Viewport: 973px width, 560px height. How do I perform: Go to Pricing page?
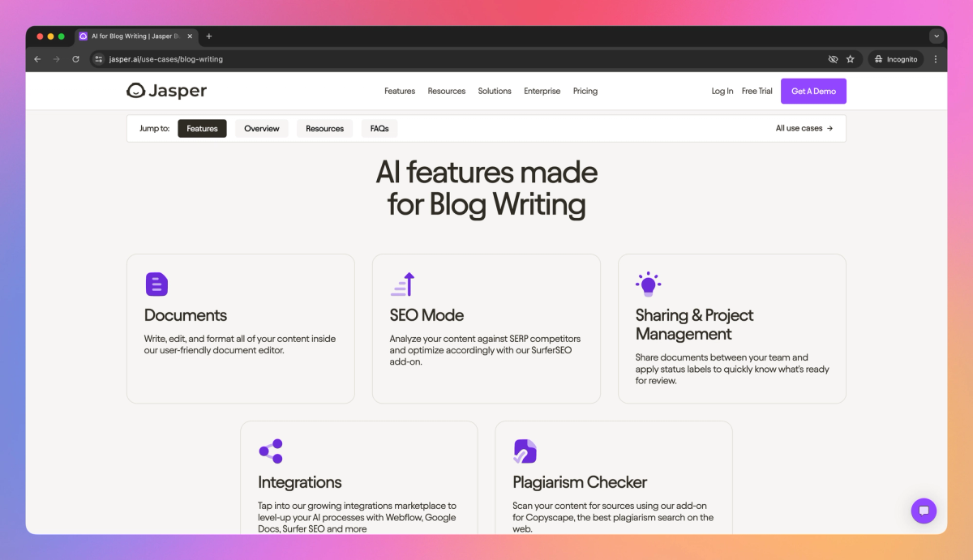585,92
